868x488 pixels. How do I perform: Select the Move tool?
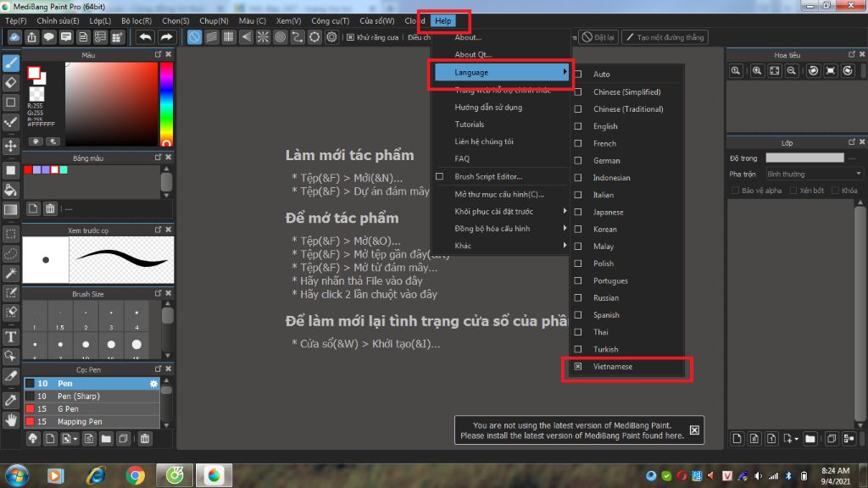[10, 146]
